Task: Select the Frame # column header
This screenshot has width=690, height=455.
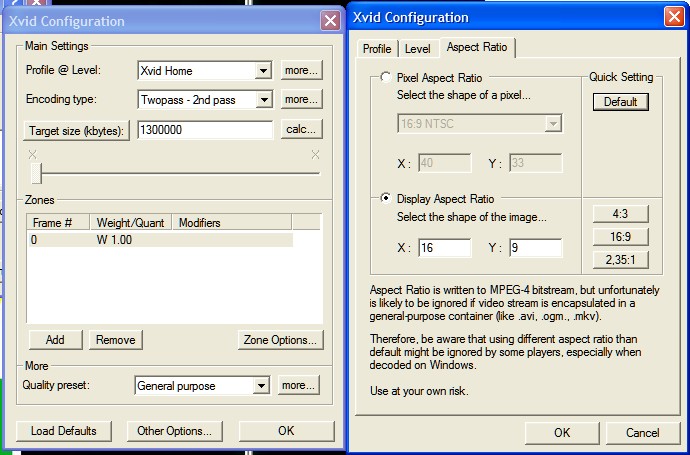Action: [x=58, y=223]
